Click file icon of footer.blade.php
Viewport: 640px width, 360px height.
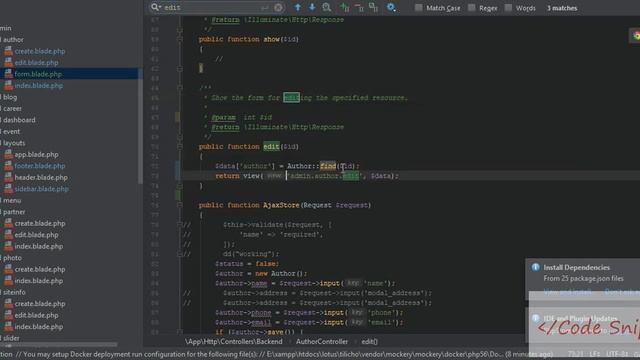point(8,166)
